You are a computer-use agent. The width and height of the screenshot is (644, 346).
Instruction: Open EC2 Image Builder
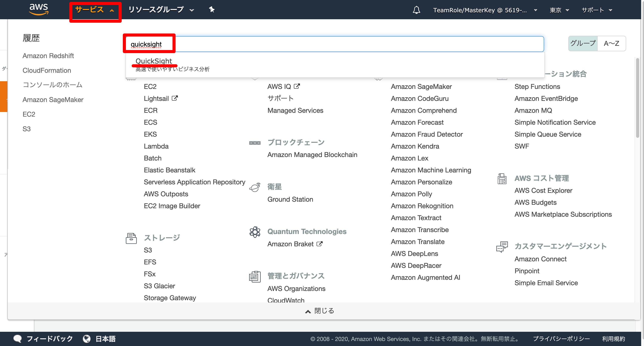(172, 206)
